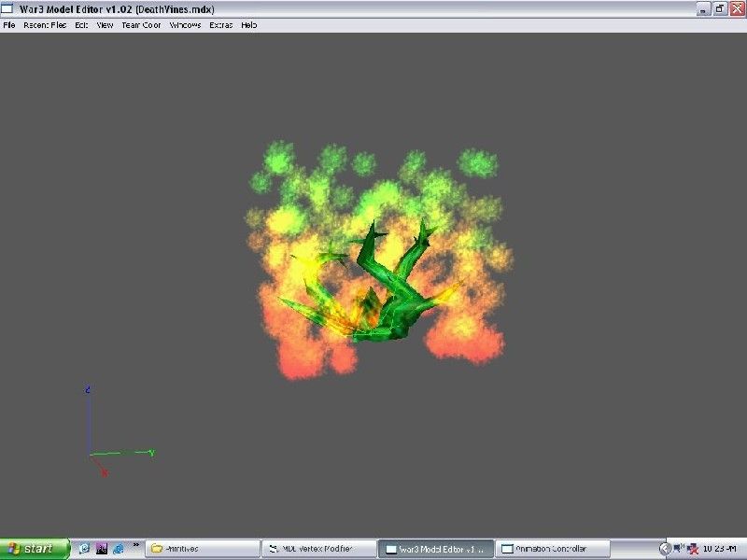Image resolution: width=747 pixels, height=560 pixels.
Task: Minimize the War3 Model Editor window
Action: (x=703, y=9)
